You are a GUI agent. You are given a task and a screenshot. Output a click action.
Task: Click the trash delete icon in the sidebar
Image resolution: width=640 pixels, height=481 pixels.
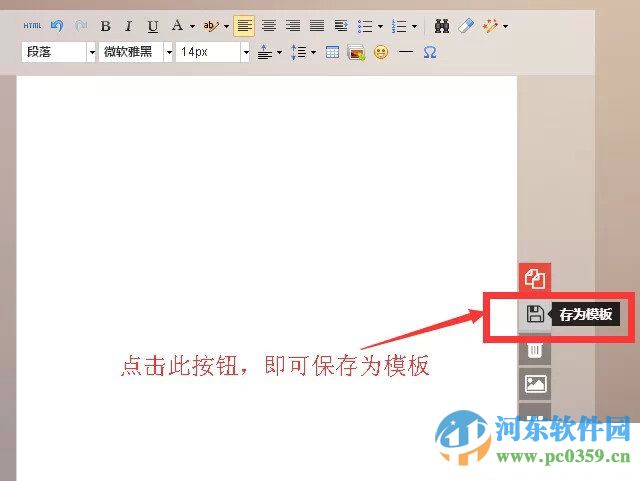click(x=535, y=350)
